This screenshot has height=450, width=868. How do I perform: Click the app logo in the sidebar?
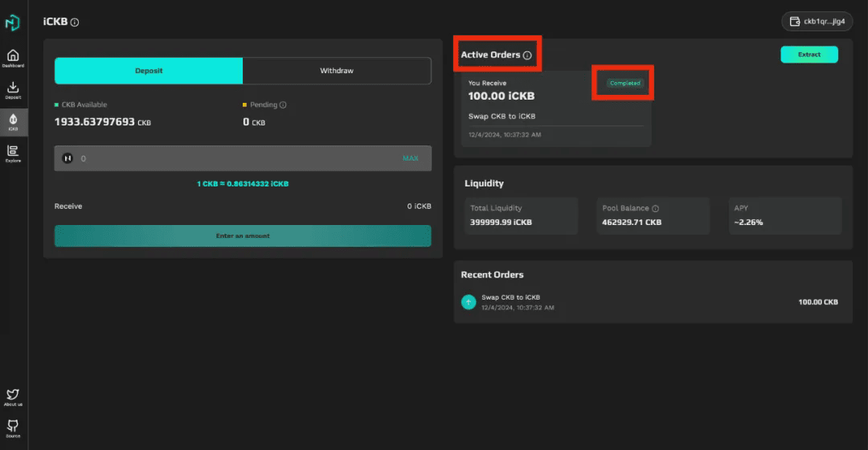pyautogui.click(x=13, y=22)
